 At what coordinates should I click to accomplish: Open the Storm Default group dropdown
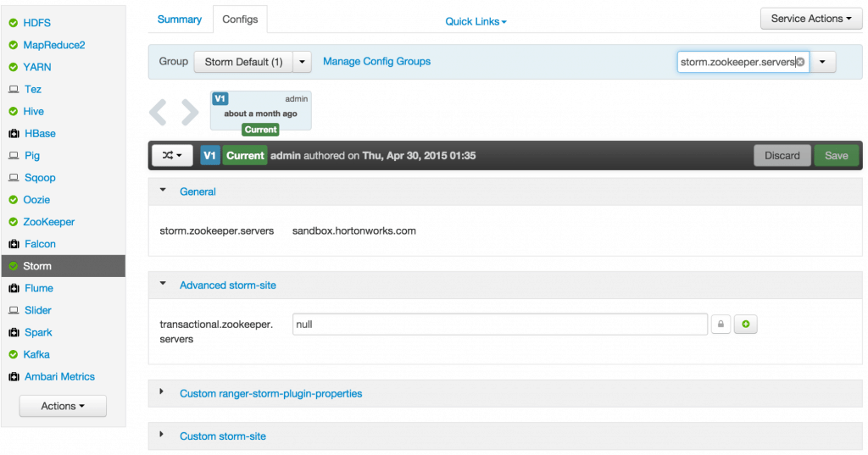click(303, 62)
